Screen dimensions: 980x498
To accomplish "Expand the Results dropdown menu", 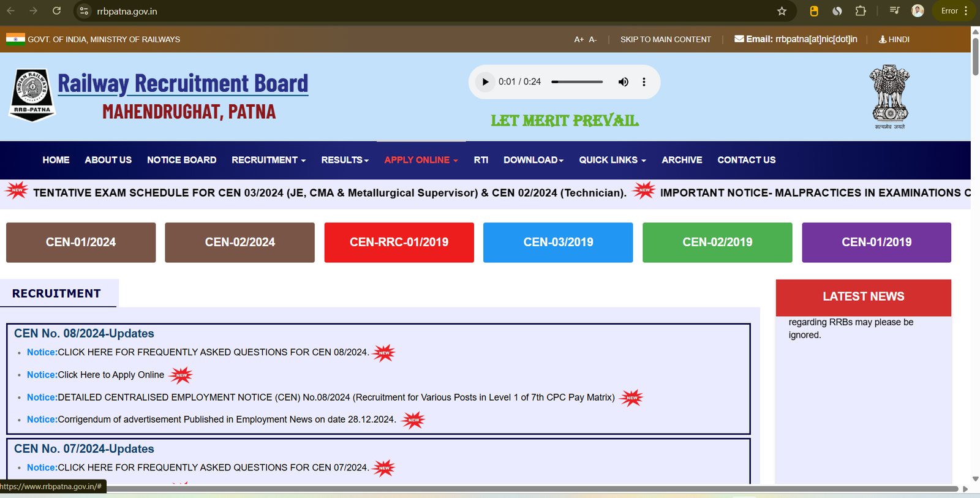I will 345,160.
